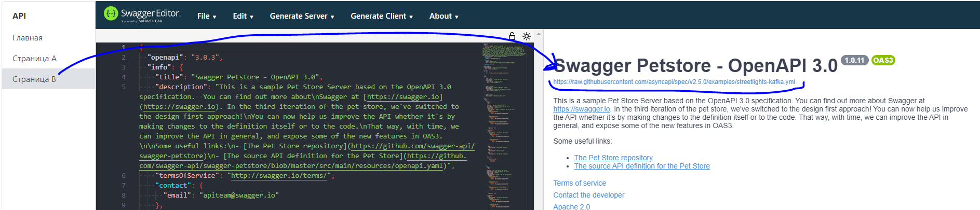The width and height of the screenshot is (980, 210).
Task: Click the "title" line in the editor
Action: pos(239,77)
